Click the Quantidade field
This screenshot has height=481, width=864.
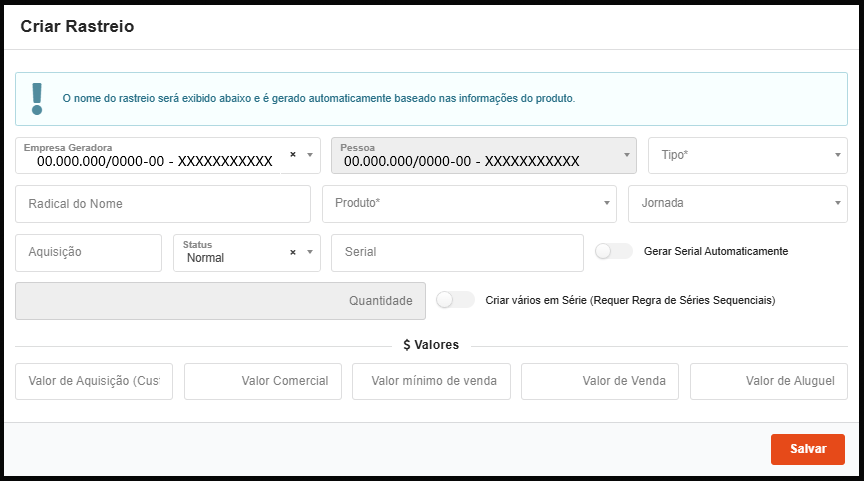tap(220, 301)
